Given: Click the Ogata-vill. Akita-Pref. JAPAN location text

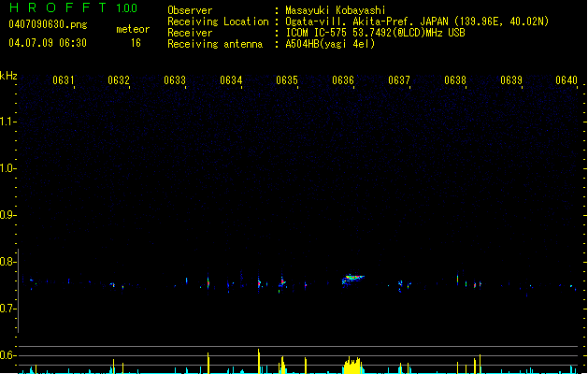Looking at the screenshot, I should click(x=417, y=22).
